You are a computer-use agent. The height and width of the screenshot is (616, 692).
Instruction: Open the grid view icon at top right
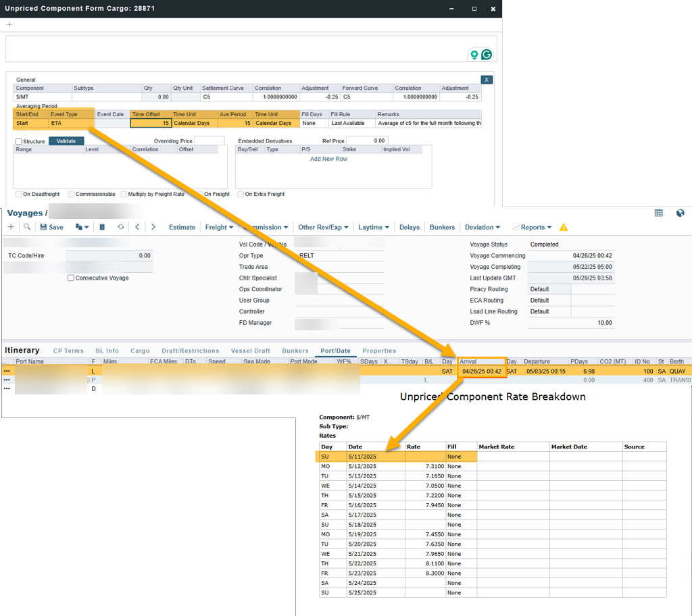658,213
